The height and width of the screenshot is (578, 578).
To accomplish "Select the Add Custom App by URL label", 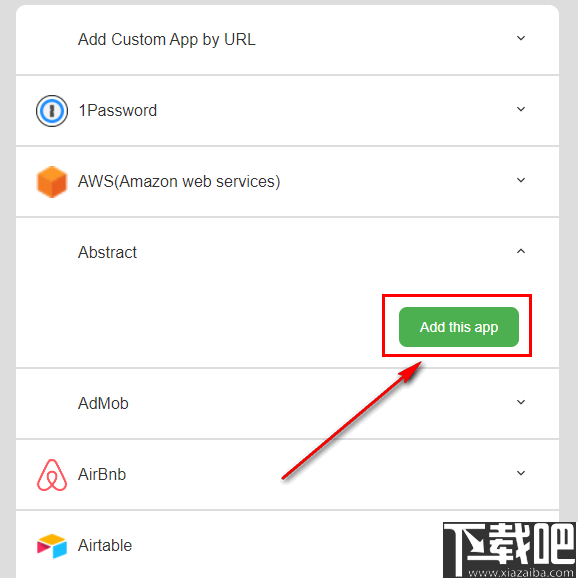I will (x=167, y=39).
